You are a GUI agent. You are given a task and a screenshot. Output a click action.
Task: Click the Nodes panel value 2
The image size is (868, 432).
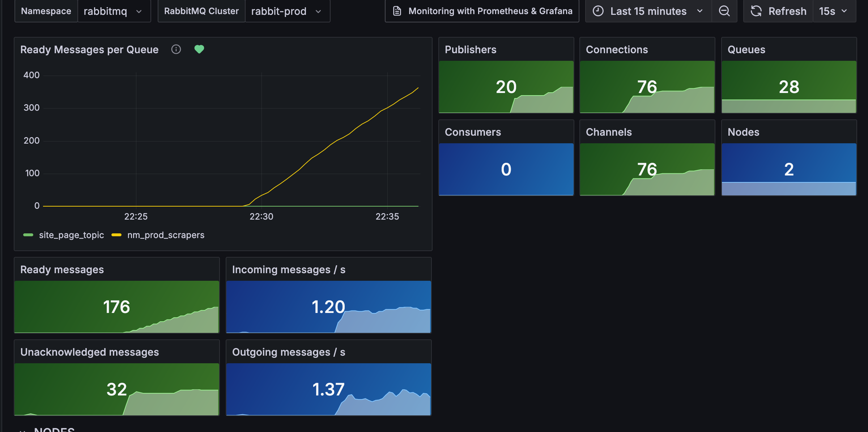(789, 169)
